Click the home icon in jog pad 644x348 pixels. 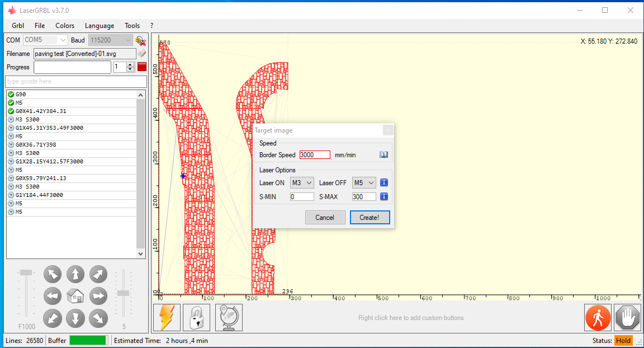click(75, 296)
